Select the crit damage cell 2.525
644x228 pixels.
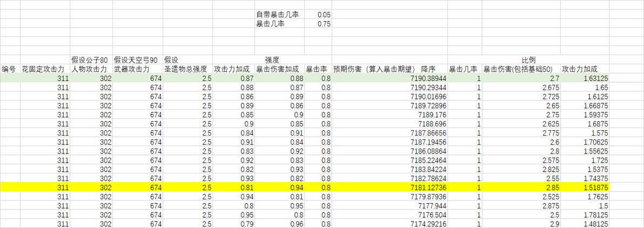point(521,196)
